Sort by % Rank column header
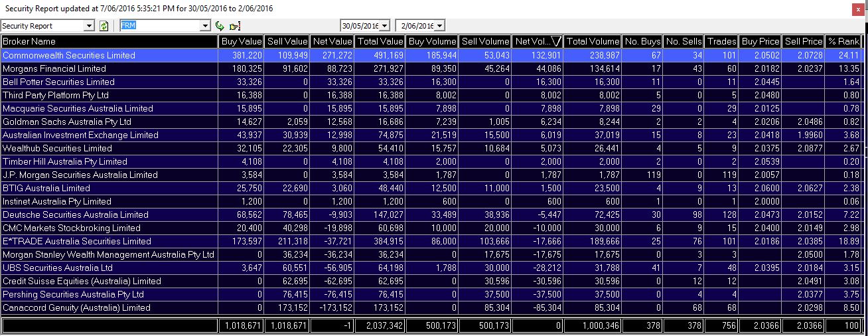The height and width of the screenshot is (336, 868). pos(844,41)
